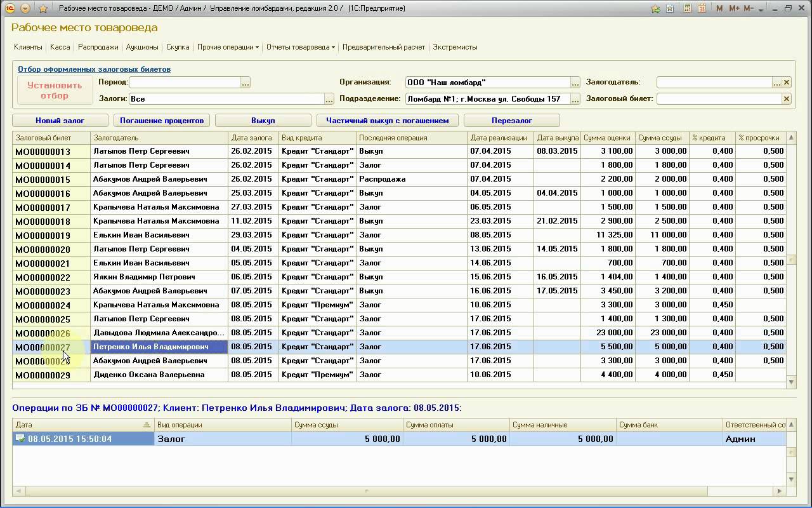This screenshot has height=508, width=812.
Task: Sort by Сумма оценки column header
Action: 608,138
